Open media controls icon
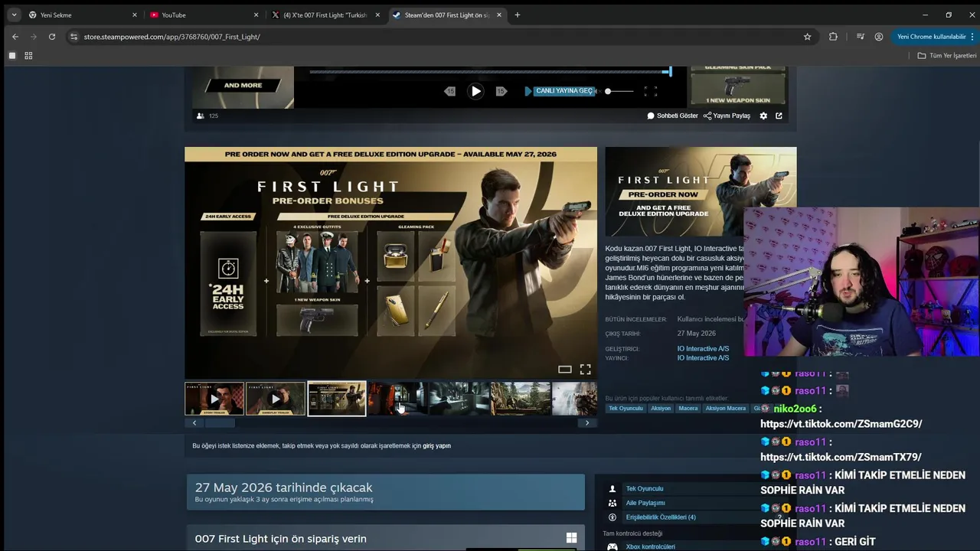Viewport: 980px width, 551px height. pyautogui.click(x=861, y=37)
